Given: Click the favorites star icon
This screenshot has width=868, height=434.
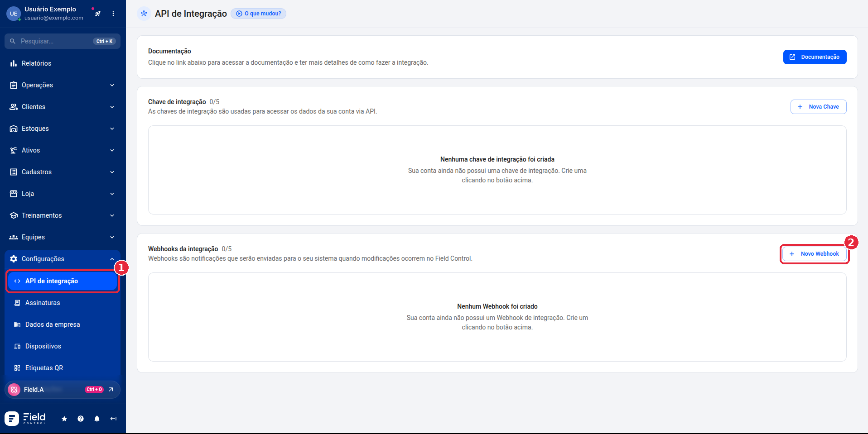Looking at the screenshot, I should pyautogui.click(x=64, y=419).
